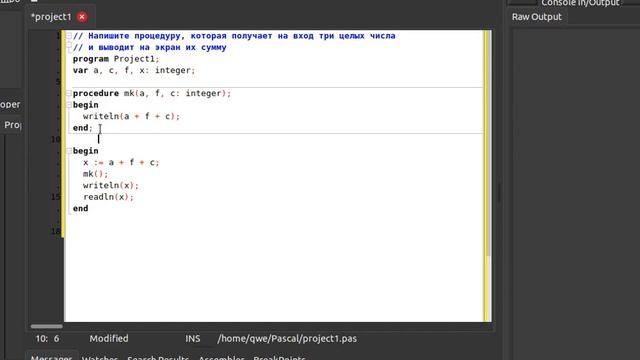Click the 'x := a + f + c;' line
The image size is (640, 360).
[121, 162]
